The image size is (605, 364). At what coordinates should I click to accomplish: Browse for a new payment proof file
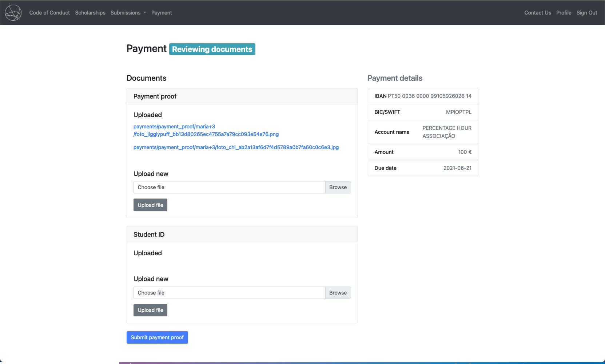click(338, 187)
